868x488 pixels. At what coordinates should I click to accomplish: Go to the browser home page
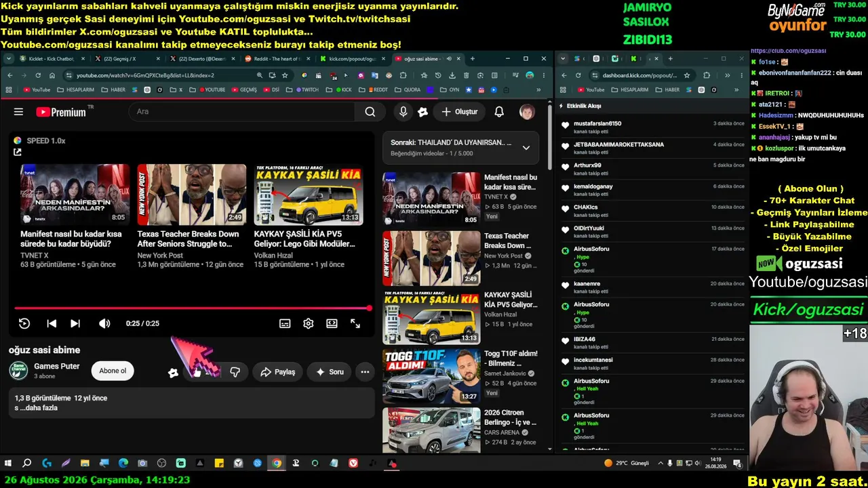point(54,75)
